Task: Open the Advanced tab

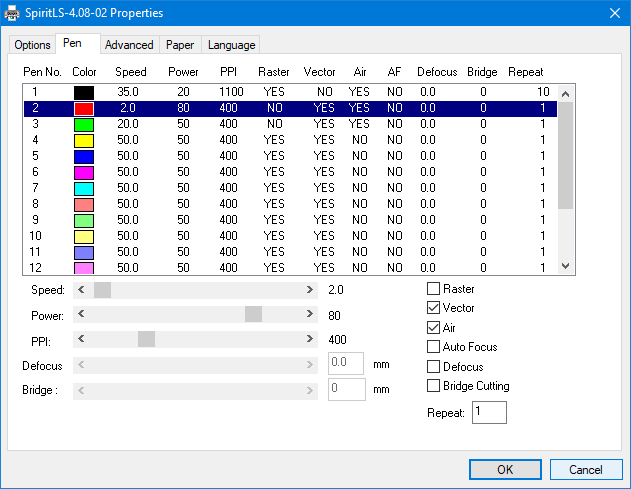Action: 129,45
